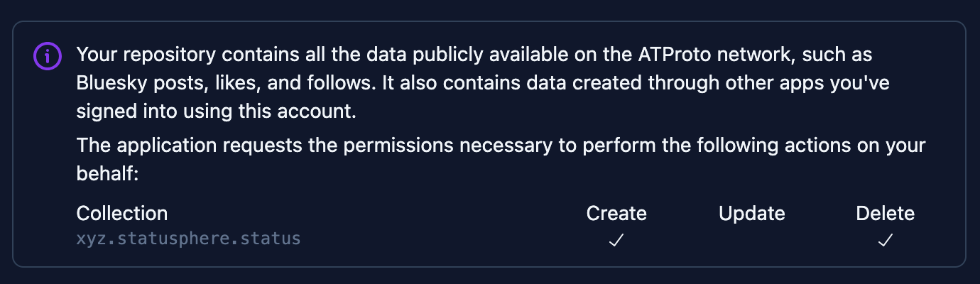This screenshot has height=284, width=980.
Task: Click the Collection column header
Action: pyautogui.click(x=121, y=213)
